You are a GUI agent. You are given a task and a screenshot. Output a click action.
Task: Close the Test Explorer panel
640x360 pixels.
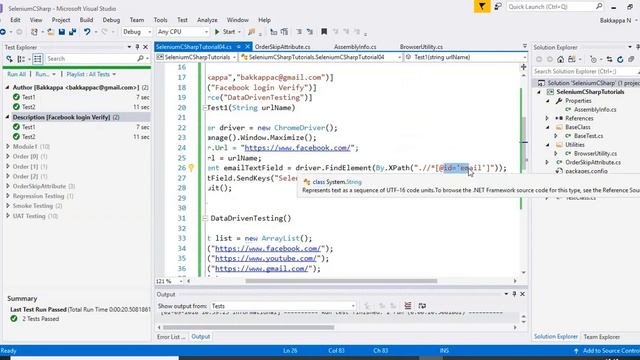145,47
